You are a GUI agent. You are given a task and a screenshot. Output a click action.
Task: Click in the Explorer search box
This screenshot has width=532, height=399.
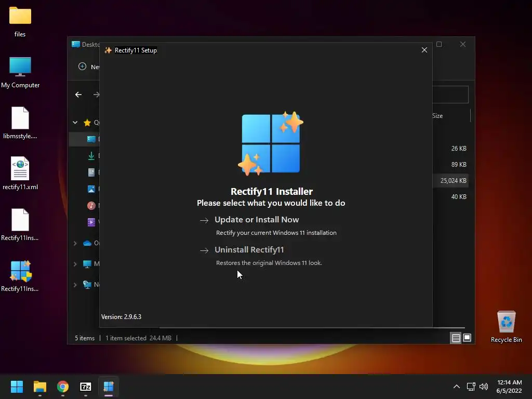[x=450, y=95]
